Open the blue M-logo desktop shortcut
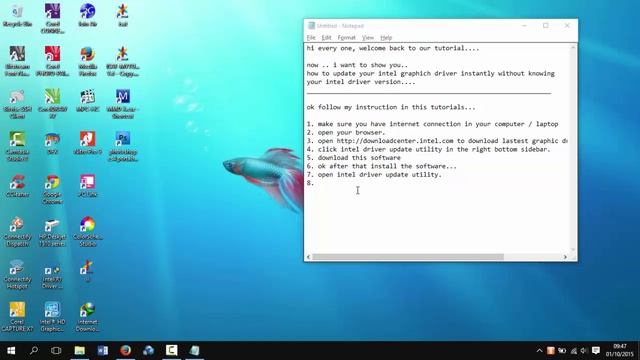The height and width of the screenshot is (360, 640). 122,103
